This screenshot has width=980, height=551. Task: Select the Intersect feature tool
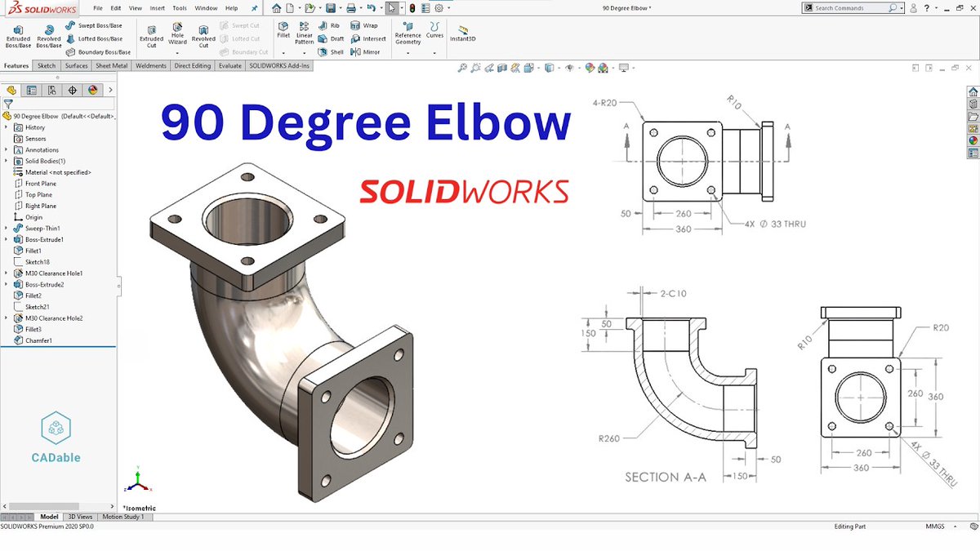369,38
